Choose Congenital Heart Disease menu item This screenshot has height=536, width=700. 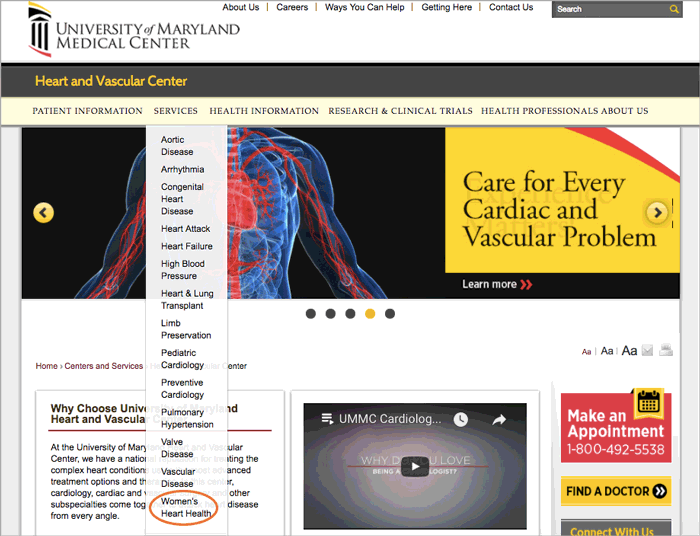(x=182, y=199)
